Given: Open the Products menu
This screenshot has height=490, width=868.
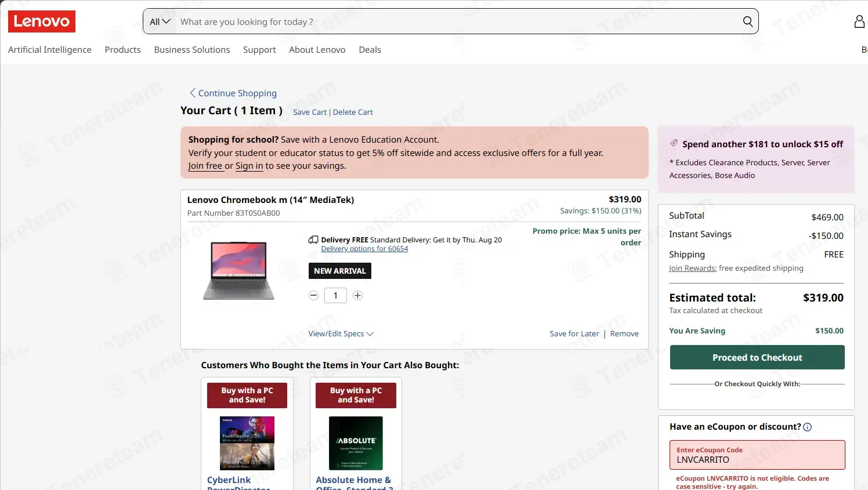Looking at the screenshot, I should (122, 50).
